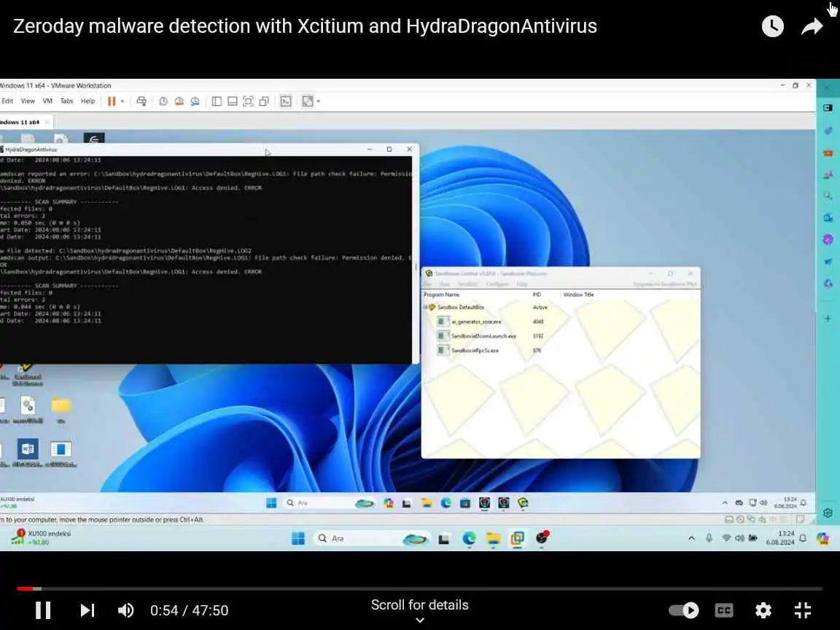Viewport: 840px width, 630px height.
Task: Click Edge sidebar plus add icon
Action: [828, 318]
